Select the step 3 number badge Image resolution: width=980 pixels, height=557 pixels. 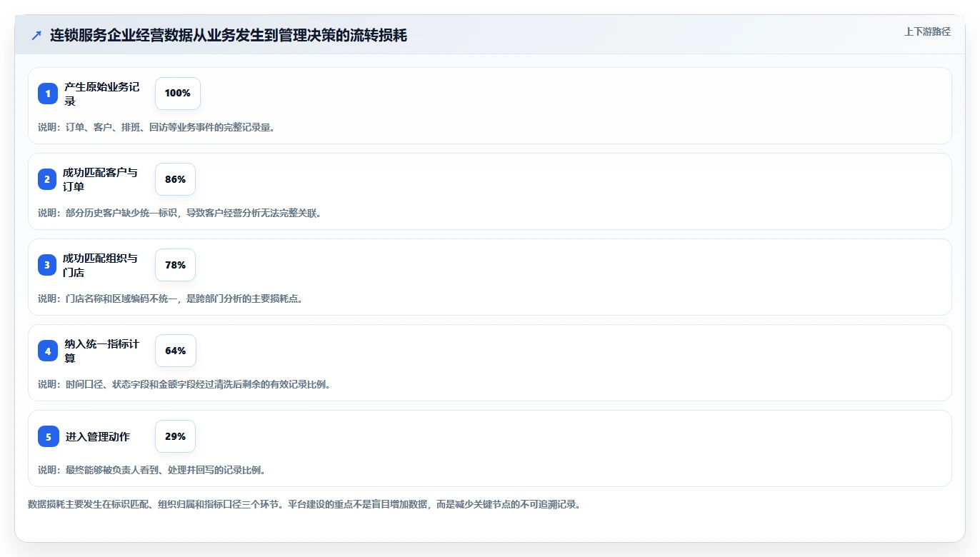pyautogui.click(x=47, y=265)
